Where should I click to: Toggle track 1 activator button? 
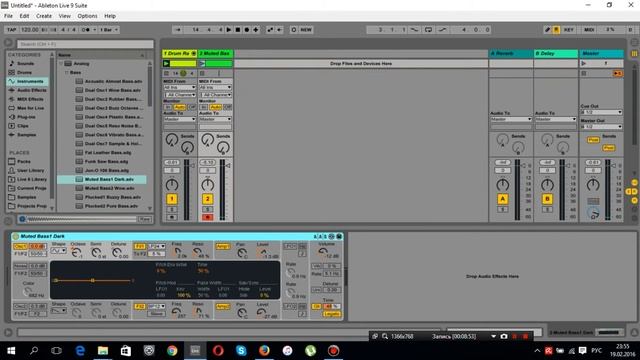[x=172, y=199]
